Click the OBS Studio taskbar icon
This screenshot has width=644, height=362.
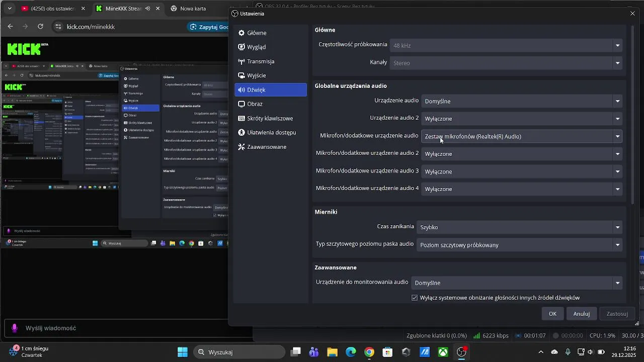pyautogui.click(x=461, y=352)
